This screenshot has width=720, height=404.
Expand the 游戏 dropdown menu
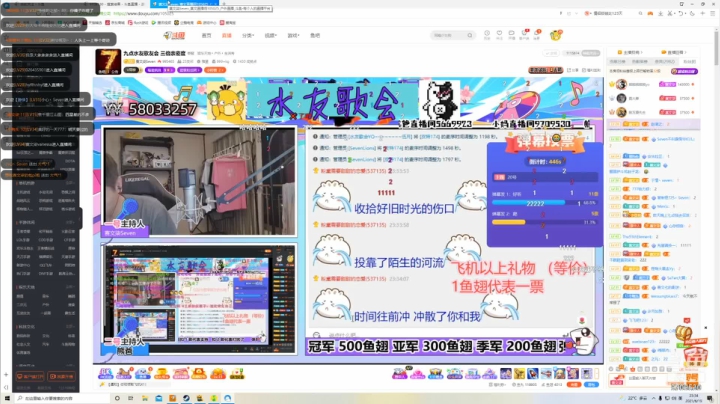click(293, 35)
